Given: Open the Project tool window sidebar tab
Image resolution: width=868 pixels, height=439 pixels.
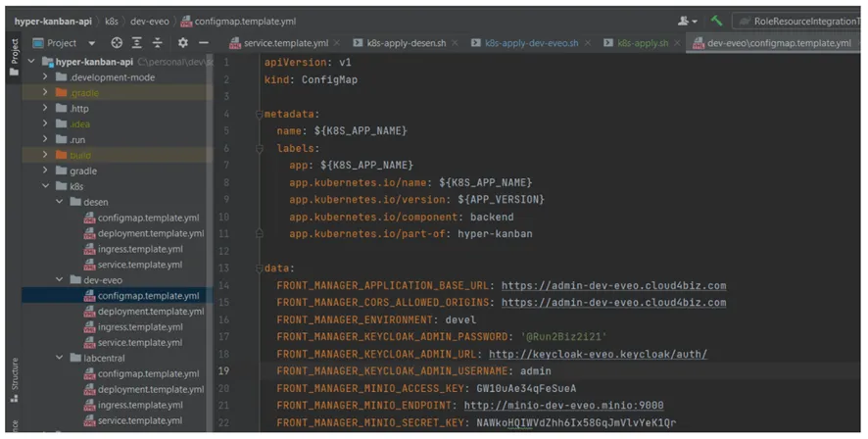Looking at the screenshot, I should point(14,57).
